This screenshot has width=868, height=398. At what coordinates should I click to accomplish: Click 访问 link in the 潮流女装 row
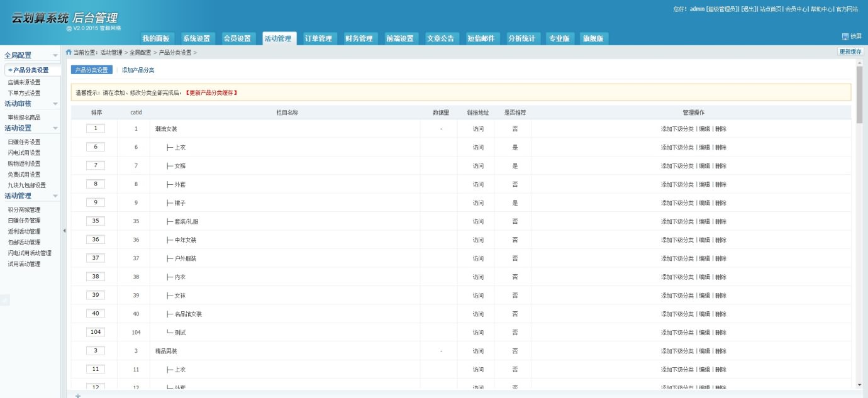[478, 129]
